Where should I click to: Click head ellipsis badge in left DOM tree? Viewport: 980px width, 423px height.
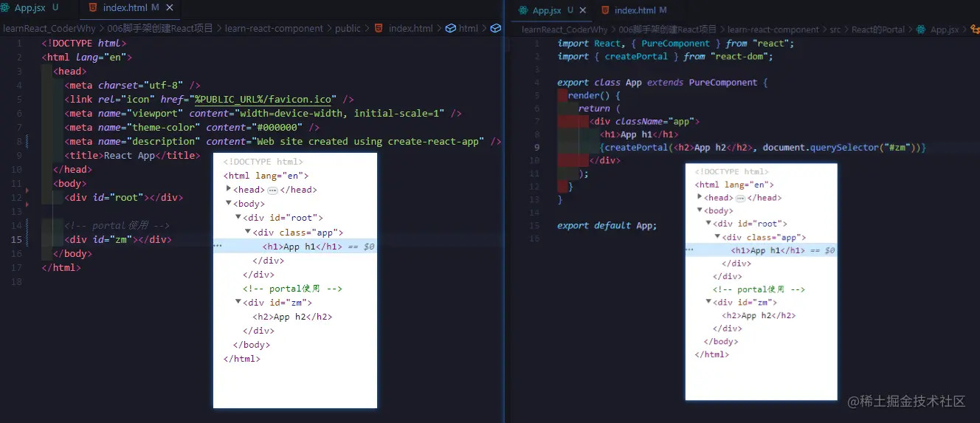coord(272,190)
